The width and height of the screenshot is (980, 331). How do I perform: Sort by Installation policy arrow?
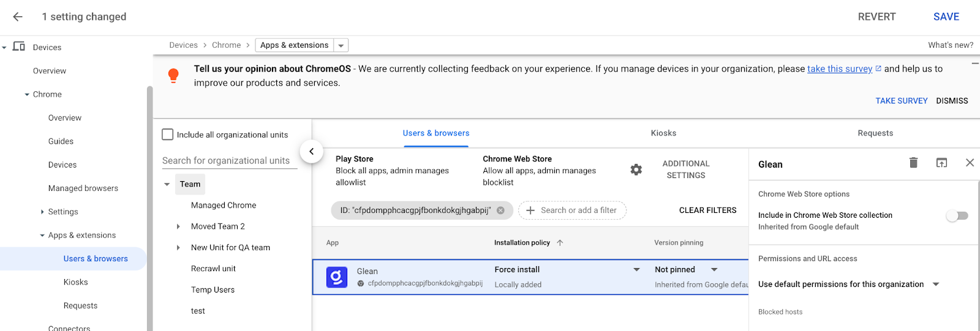tap(560, 243)
